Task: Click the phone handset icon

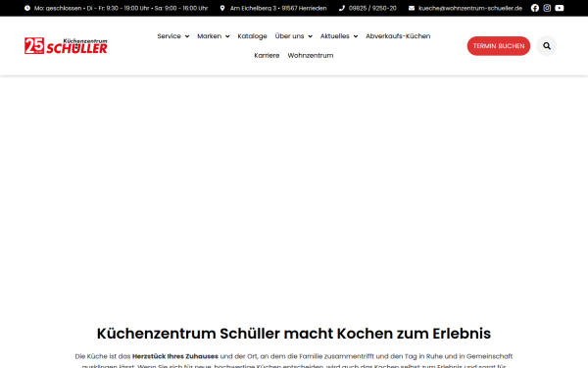Action: [x=342, y=8]
